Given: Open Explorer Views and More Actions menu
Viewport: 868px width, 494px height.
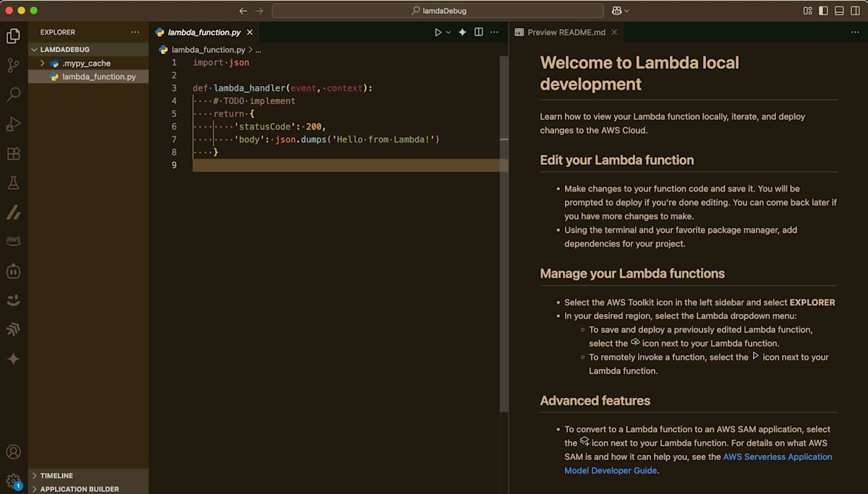Looking at the screenshot, I should [x=135, y=33].
